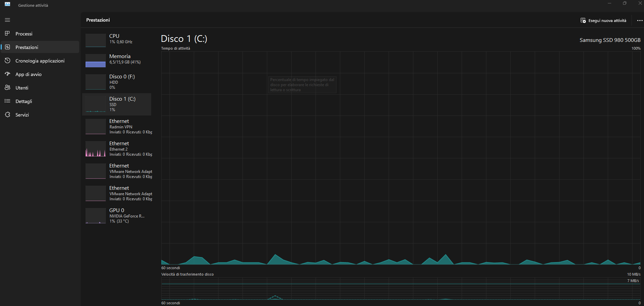Click Esegui nuova attività button
The height and width of the screenshot is (306, 644).
tap(603, 21)
